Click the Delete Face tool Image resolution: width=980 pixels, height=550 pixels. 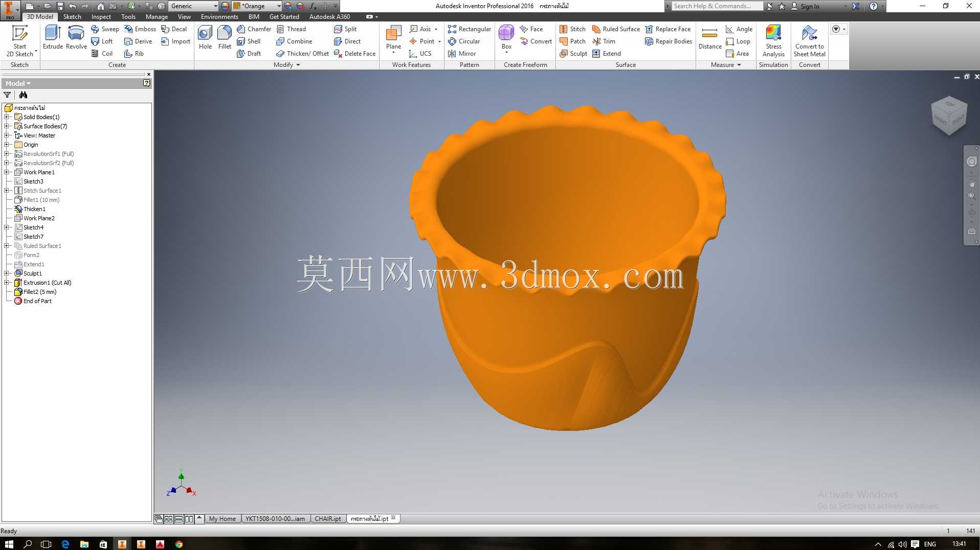tap(354, 54)
